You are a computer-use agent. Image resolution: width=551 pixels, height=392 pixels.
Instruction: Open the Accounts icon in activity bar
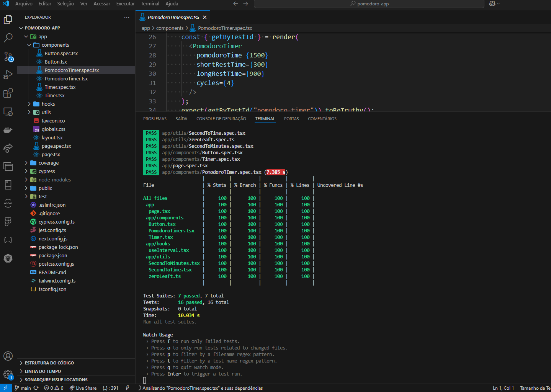coord(8,356)
